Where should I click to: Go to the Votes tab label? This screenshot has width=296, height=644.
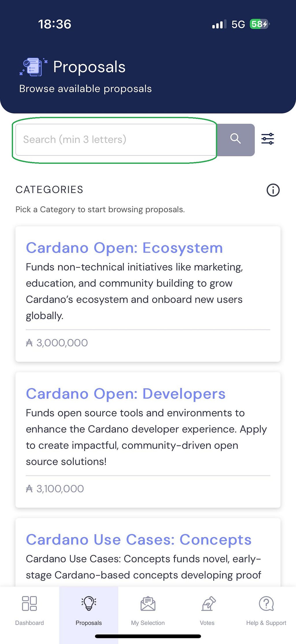point(207,623)
